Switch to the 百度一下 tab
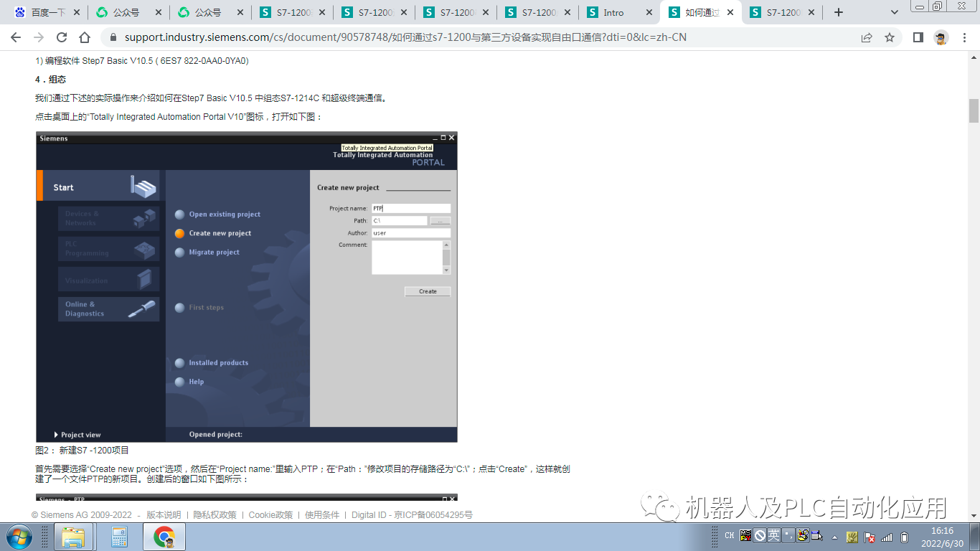The height and width of the screenshot is (551, 980). [x=47, y=12]
